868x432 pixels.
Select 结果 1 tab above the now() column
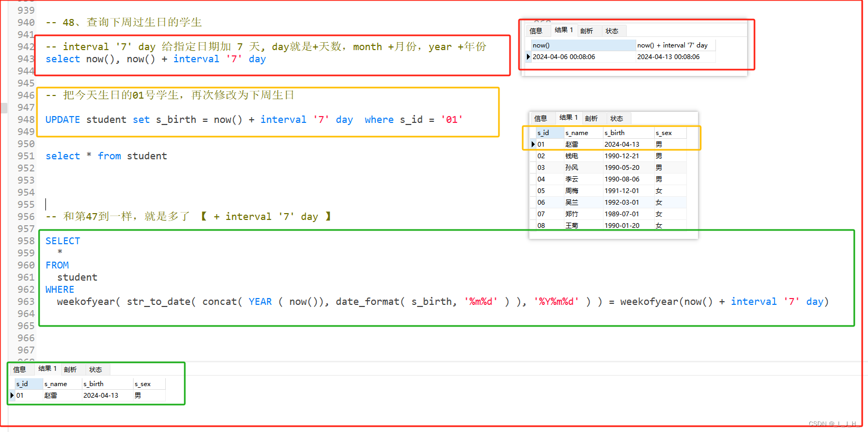(564, 30)
